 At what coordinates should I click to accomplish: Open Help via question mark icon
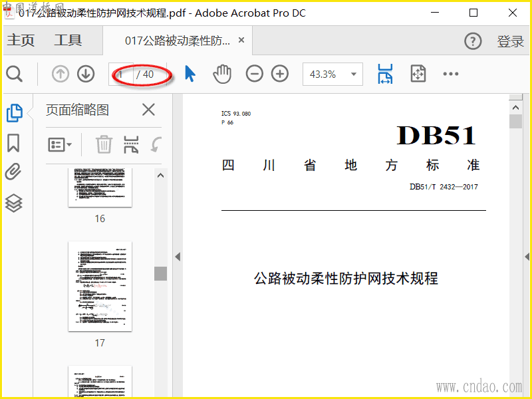point(473,41)
